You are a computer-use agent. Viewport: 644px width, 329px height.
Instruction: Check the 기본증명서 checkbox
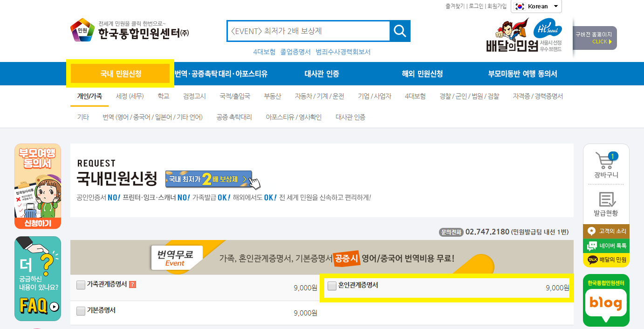click(81, 311)
